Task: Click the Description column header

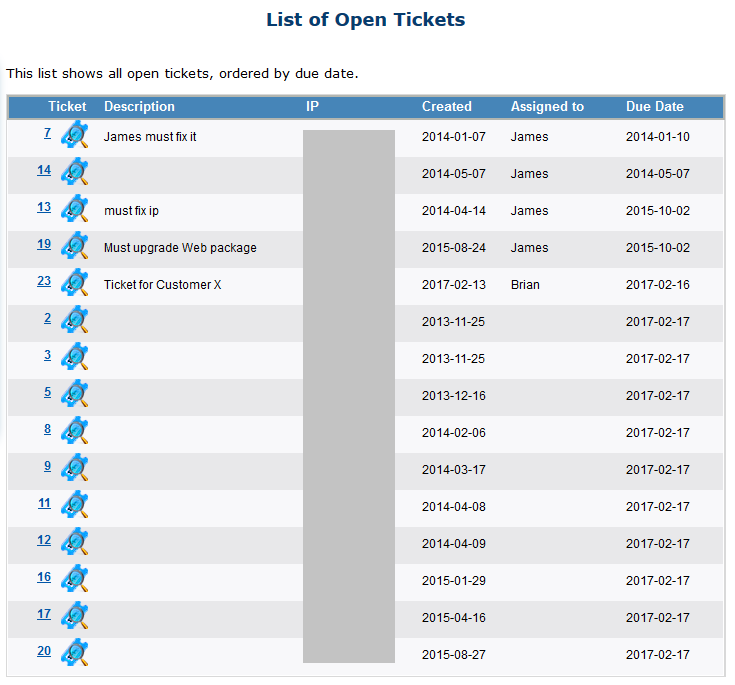Action: [x=139, y=106]
